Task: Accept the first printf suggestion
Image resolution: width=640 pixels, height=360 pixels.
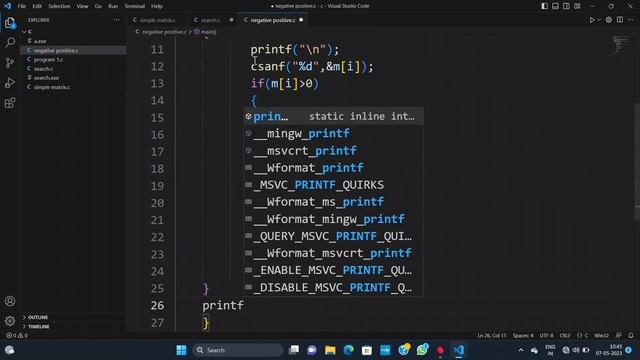Action: tap(333, 116)
